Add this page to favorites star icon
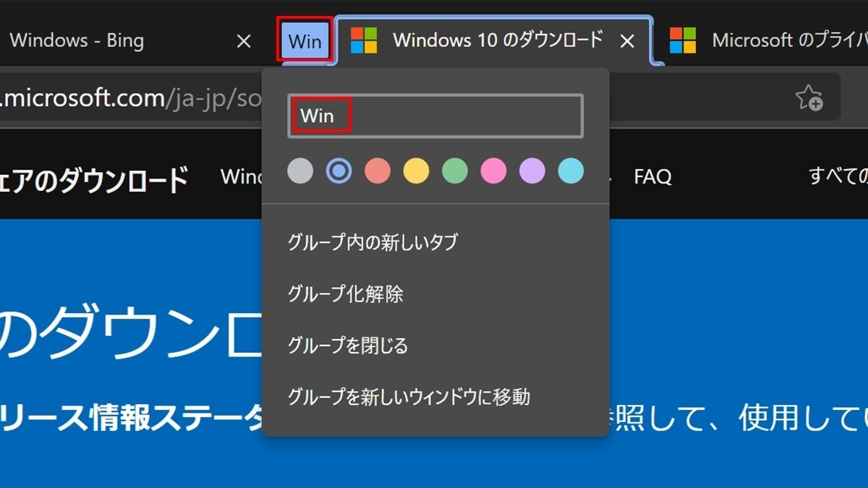 pyautogui.click(x=809, y=97)
